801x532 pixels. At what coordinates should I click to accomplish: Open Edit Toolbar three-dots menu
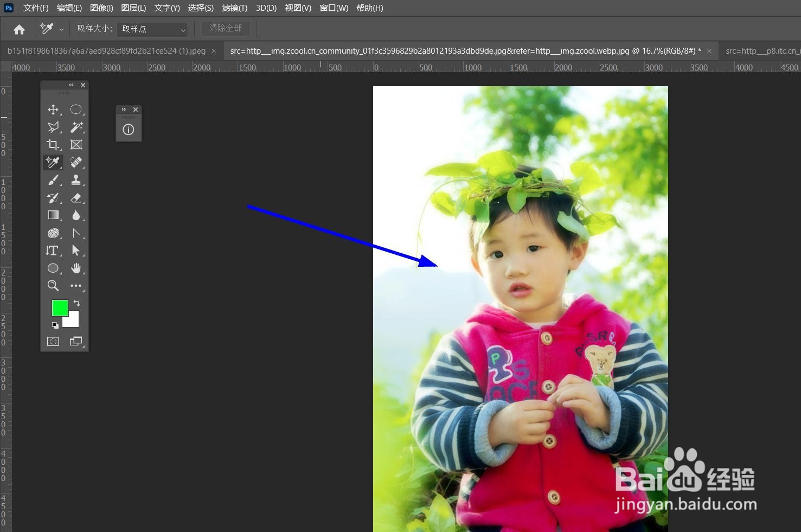[76, 286]
